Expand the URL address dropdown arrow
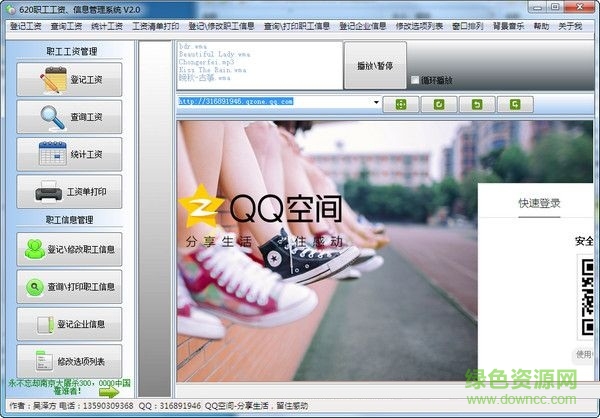600x418 pixels. [x=376, y=103]
